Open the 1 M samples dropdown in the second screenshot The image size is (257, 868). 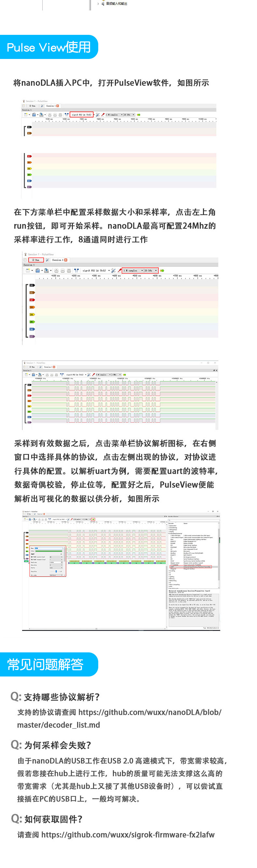pos(134,271)
